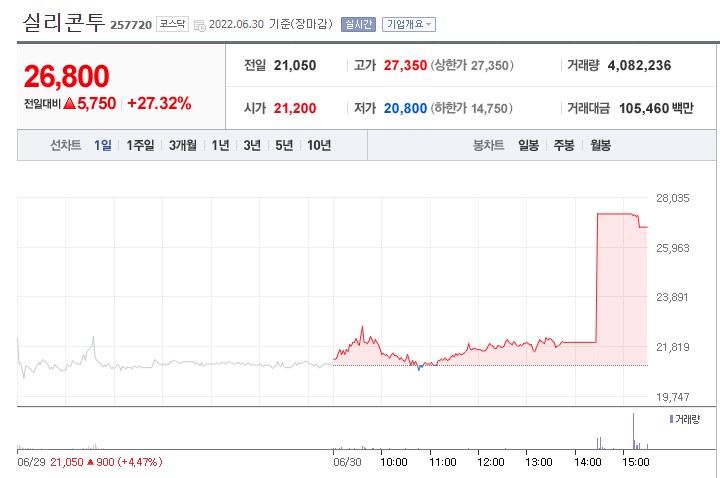
Task: Click the 실리콘투 stock name heading
Action: [64, 22]
